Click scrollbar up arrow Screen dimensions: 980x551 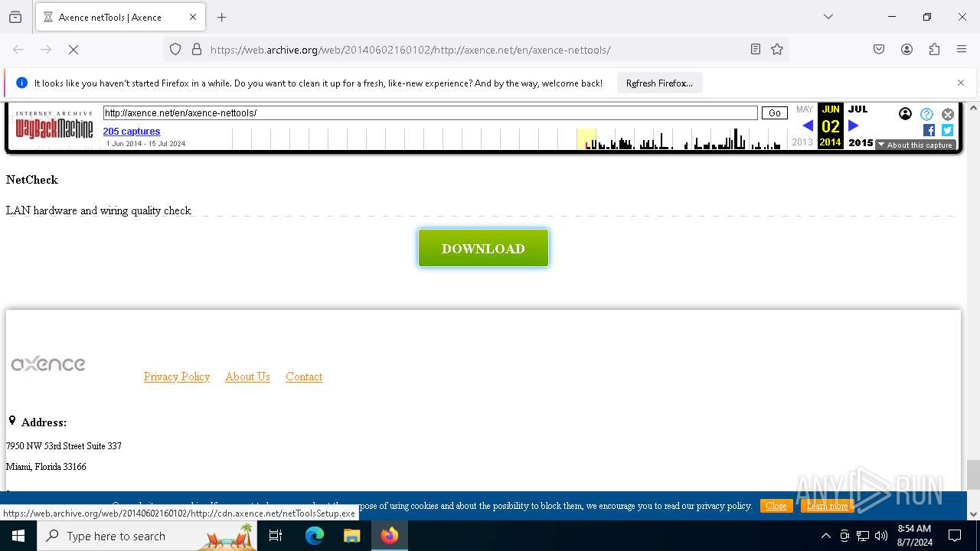(x=973, y=109)
